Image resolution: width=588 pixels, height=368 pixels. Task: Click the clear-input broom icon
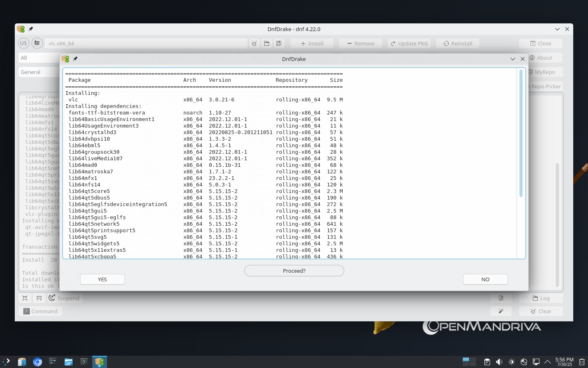tap(254, 43)
